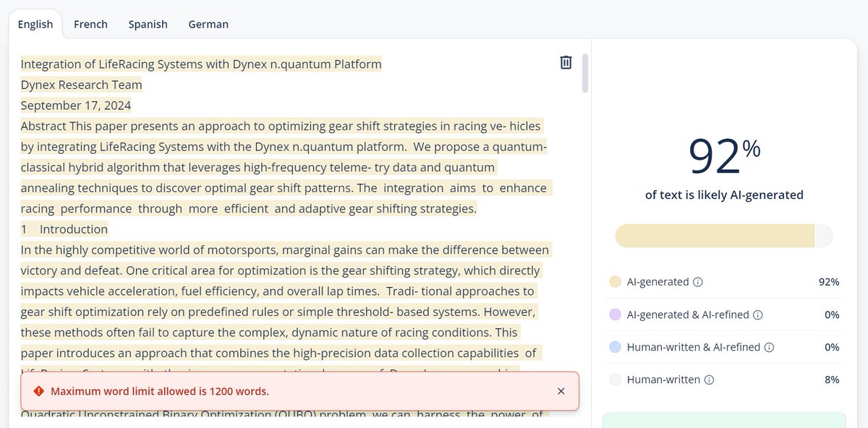Click the "Maximum word limit allowed" message text
Viewport: 868px width, 428px height.
tap(160, 391)
